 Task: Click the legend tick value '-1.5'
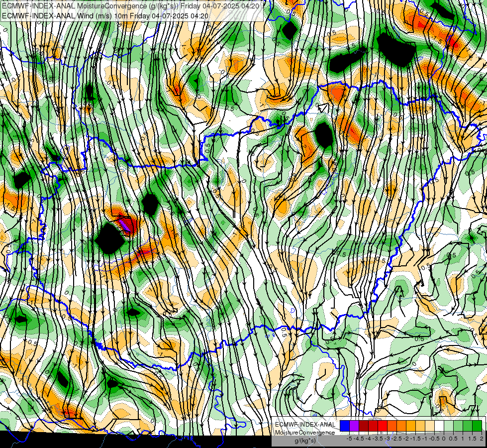[x=415, y=439]
